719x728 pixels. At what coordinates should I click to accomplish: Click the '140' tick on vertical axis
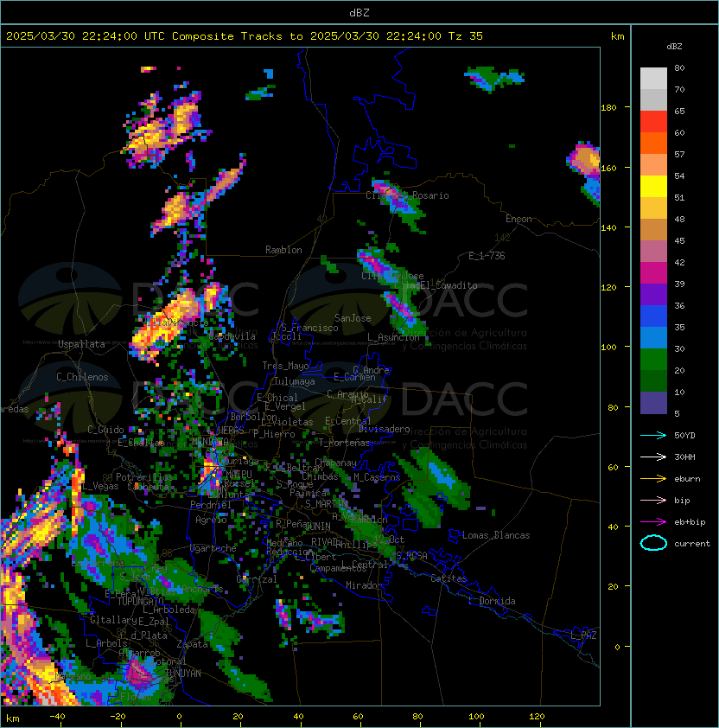(x=608, y=228)
